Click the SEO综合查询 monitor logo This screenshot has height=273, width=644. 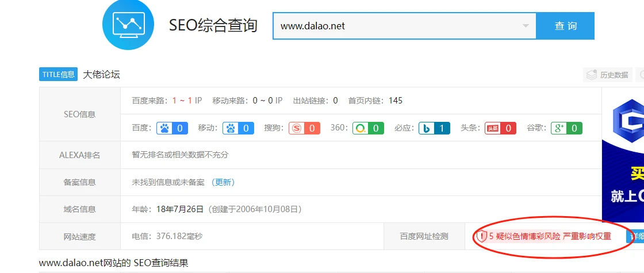(128, 25)
